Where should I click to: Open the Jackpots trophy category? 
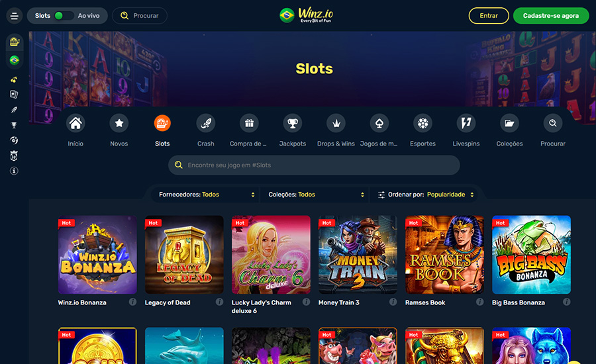292,123
